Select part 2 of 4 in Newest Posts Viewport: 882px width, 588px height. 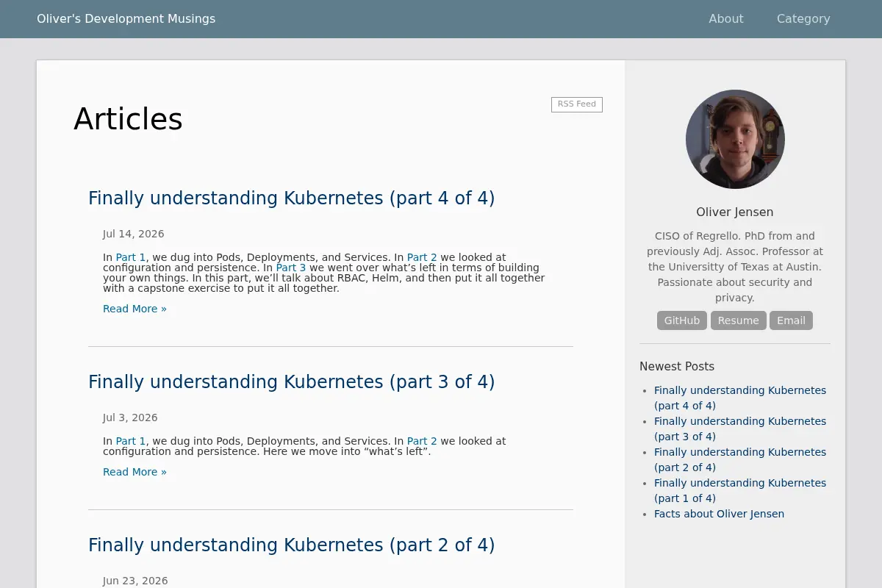pyautogui.click(x=740, y=459)
